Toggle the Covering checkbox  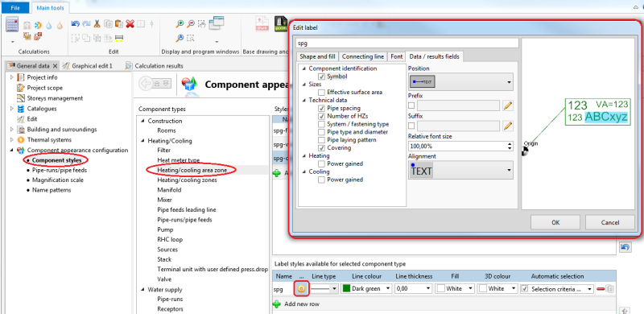pyautogui.click(x=321, y=147)
